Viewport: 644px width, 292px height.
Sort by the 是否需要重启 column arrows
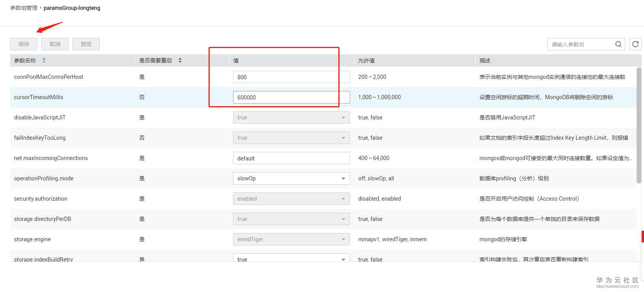[180, 61]
